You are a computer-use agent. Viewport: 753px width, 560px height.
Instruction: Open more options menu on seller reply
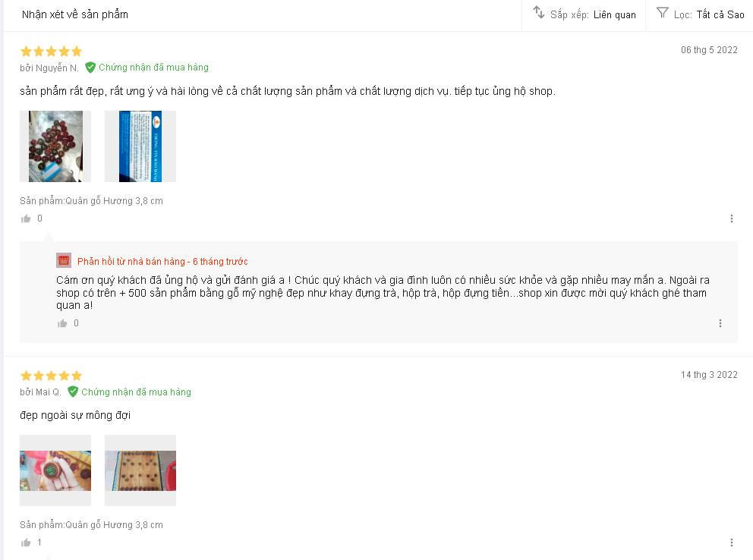pyautogui.click(x=720, y=323)
